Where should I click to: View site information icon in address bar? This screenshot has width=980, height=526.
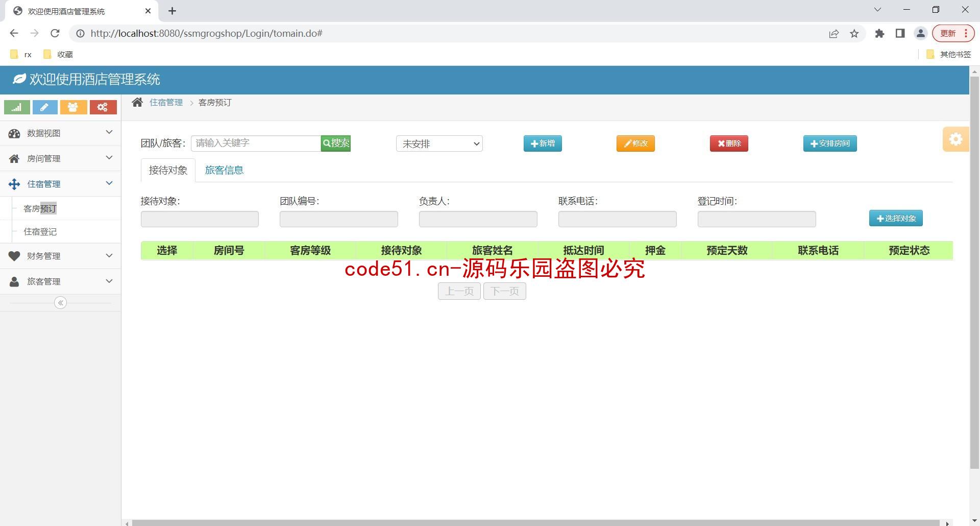tap(80, 33)
